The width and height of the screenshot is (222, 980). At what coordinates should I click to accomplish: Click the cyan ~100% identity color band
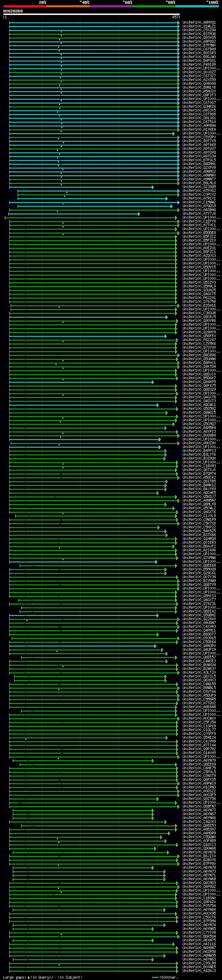click(x=197, y=6)
